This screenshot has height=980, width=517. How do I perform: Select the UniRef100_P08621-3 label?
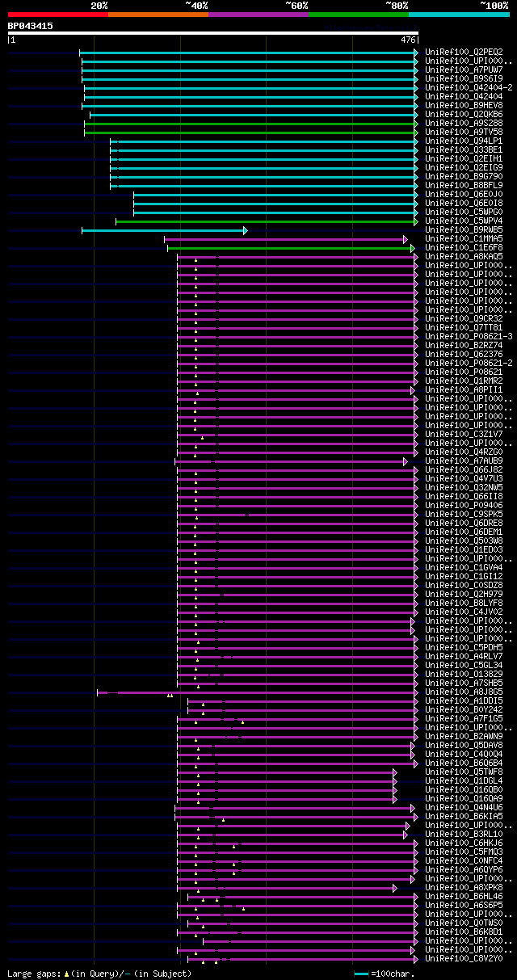tap(469, 336)
